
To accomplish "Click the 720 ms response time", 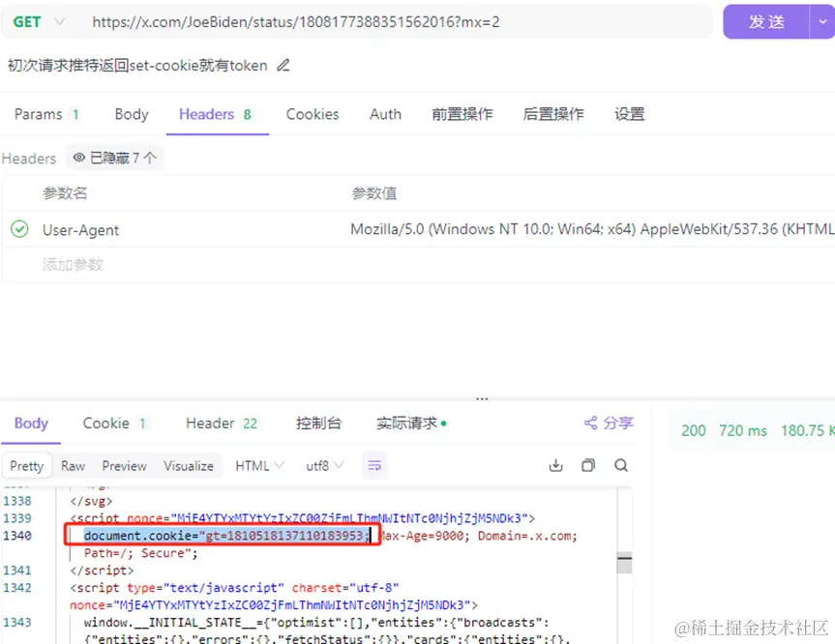I will [x=743, y=430].
